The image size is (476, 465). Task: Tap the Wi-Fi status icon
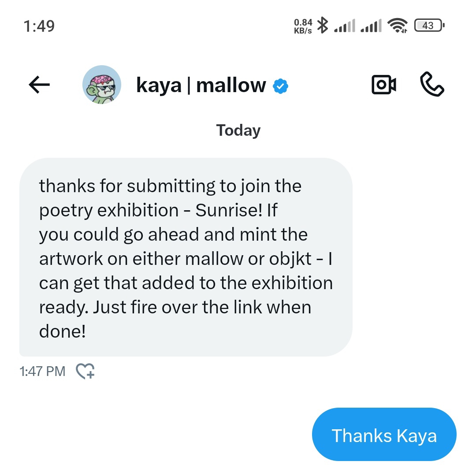[397, 26]
